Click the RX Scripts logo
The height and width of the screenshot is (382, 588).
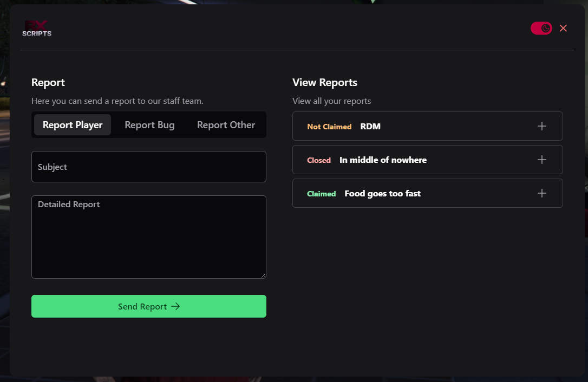click(x=37, y=29)
